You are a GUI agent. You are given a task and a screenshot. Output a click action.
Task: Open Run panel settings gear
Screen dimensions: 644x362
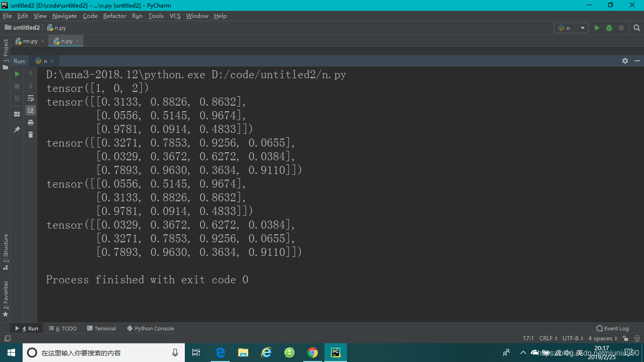tap(625, 61)
